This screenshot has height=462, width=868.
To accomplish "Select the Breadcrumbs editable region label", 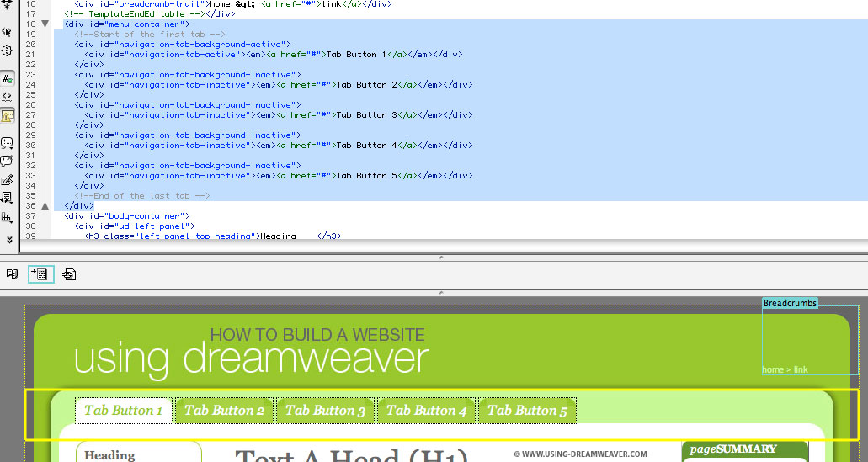I will 790,303.
